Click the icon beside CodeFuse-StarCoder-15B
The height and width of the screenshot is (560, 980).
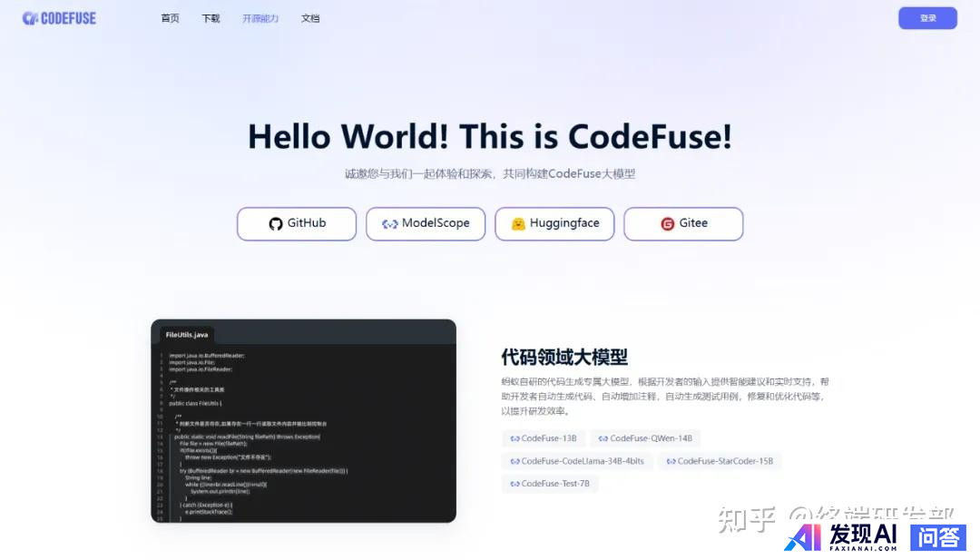pos(671,461)
